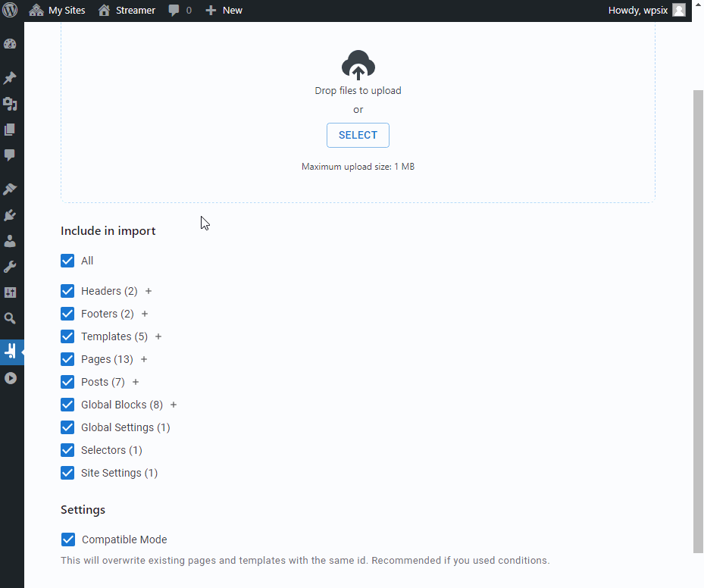Screen dimensions: 704x588
Task: Disable Compatible Mode
Action: coord(68,540)
